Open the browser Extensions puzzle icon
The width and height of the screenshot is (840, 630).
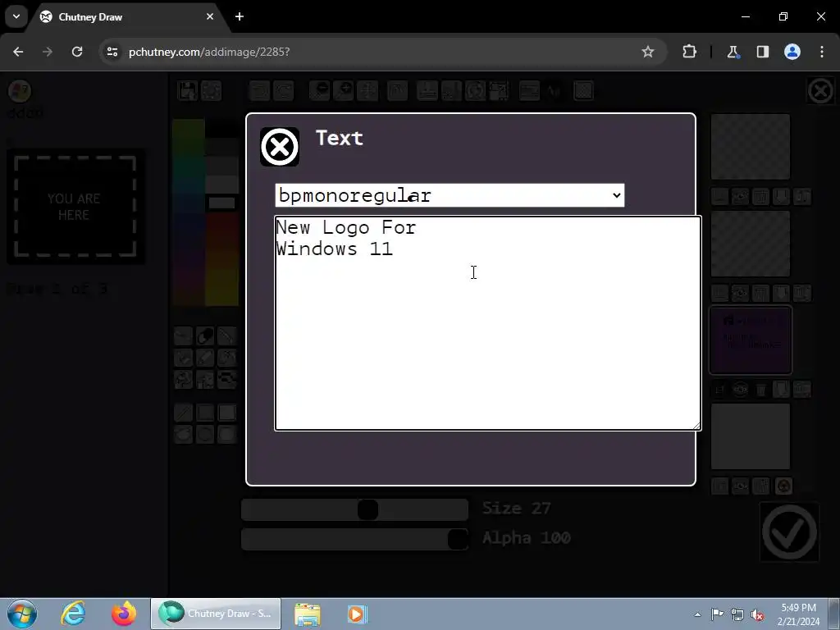pyautogui.click(x=689, y=52)
